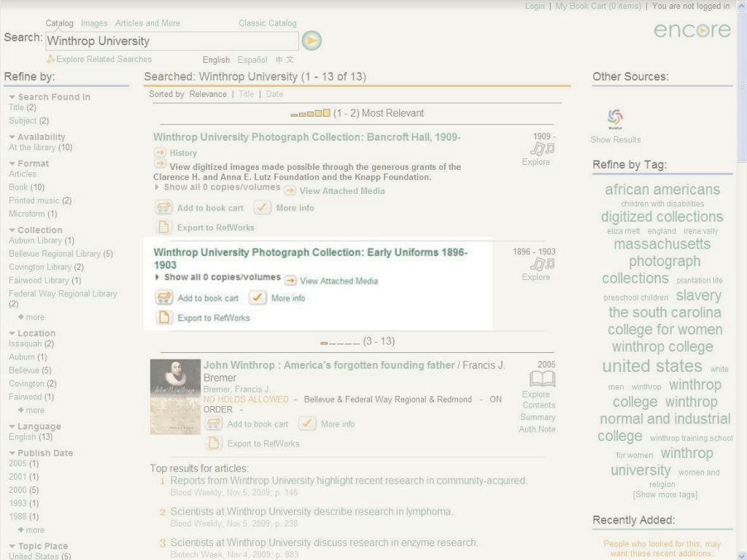
Task: Click Explore Related Searches icon
Action: tap(50, 59)
